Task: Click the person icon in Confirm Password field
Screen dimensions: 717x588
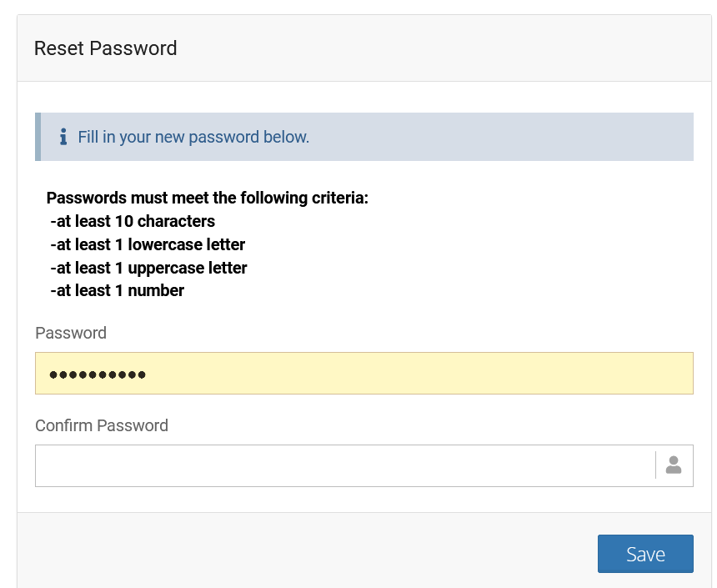Action: (x=674, y=465)
